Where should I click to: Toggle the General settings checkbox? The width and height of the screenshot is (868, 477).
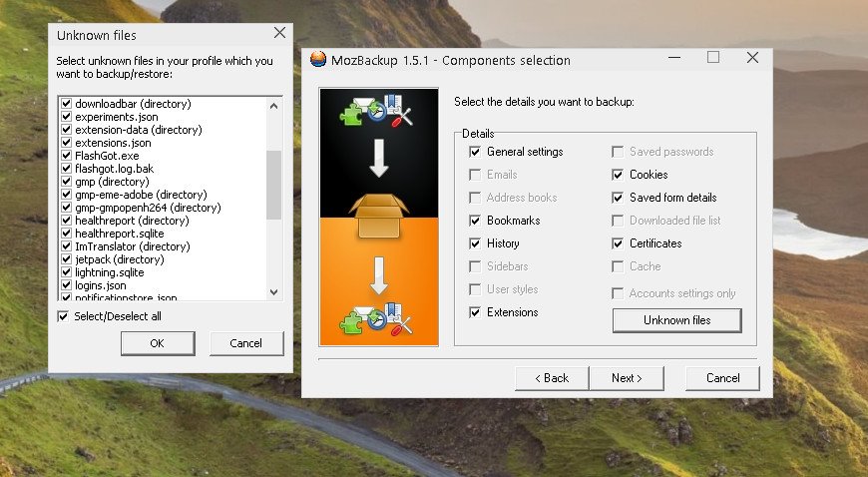tap(475, 152)
